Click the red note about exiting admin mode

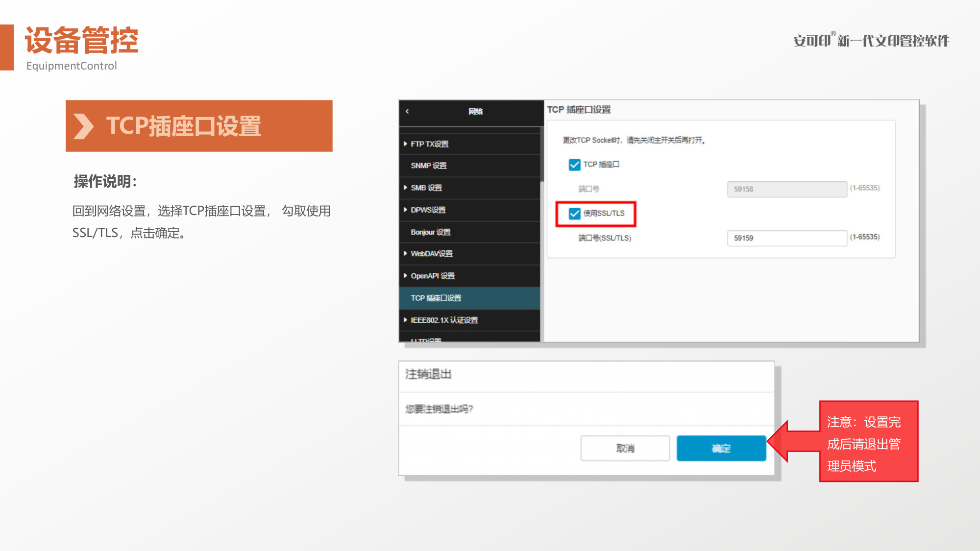tap(869, 441)
